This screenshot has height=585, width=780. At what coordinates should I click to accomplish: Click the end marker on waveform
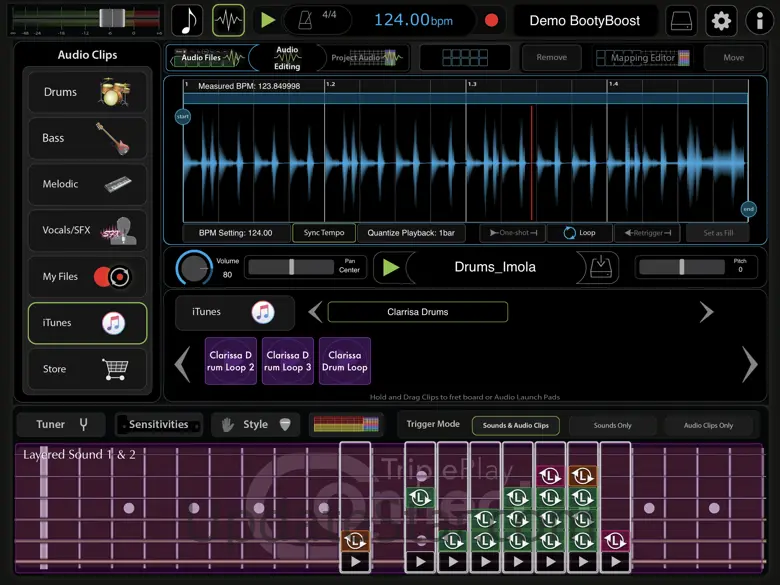[x=749, y=209]
